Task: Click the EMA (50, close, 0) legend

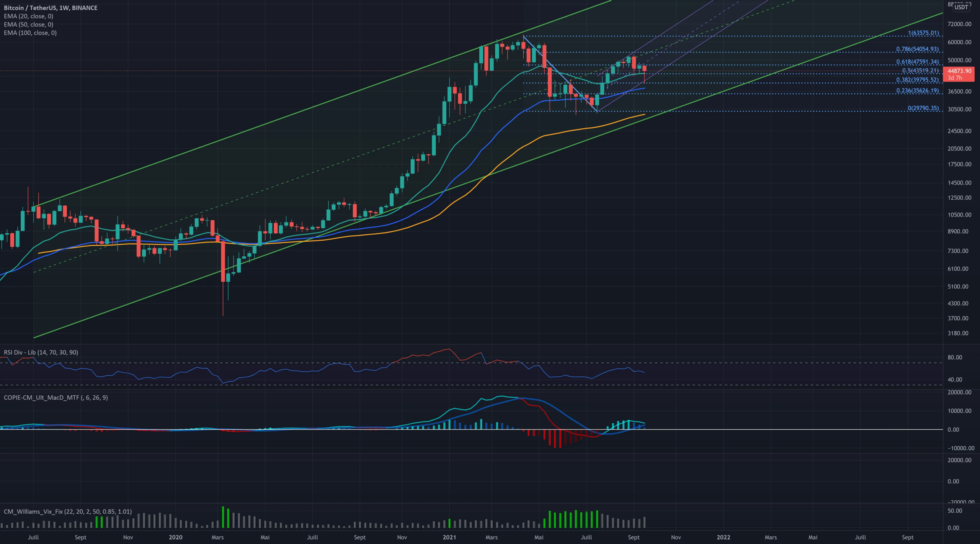Action: tap(28, 25)
